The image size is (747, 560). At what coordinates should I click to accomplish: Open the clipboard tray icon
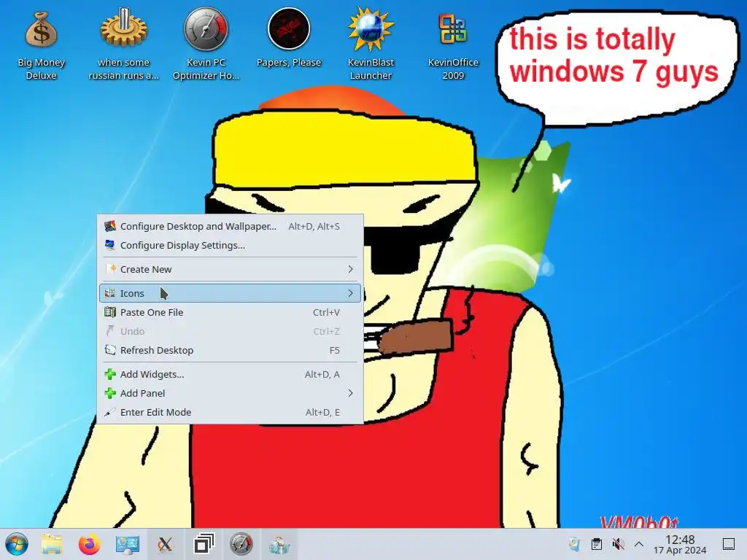point(597,544)
